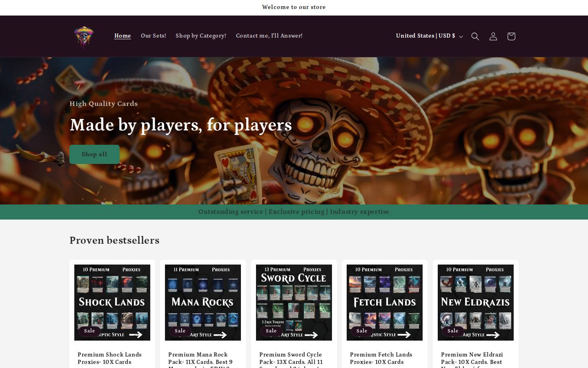588x368 pixels.
Task: Click Made by players, for players heading
Action: 181,125
